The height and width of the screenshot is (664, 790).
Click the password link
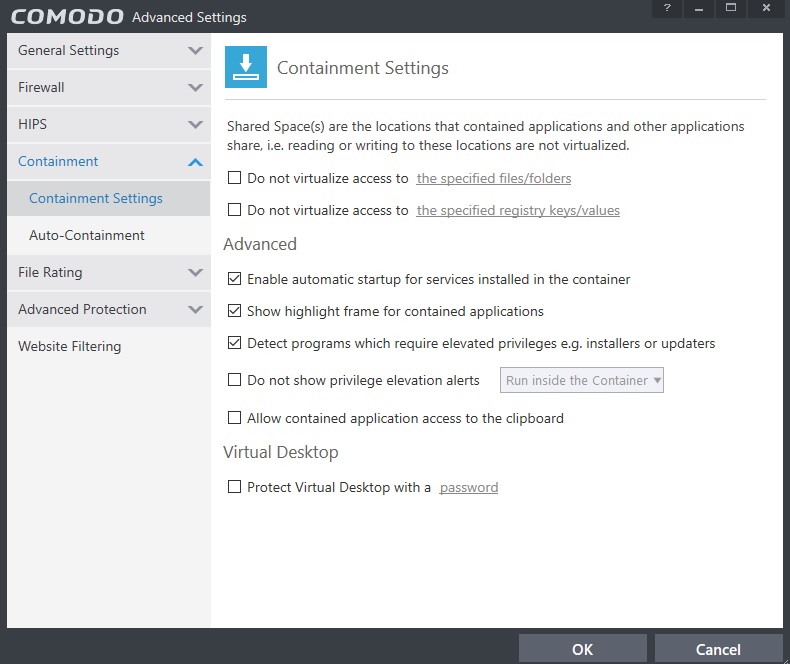[469, 488]
